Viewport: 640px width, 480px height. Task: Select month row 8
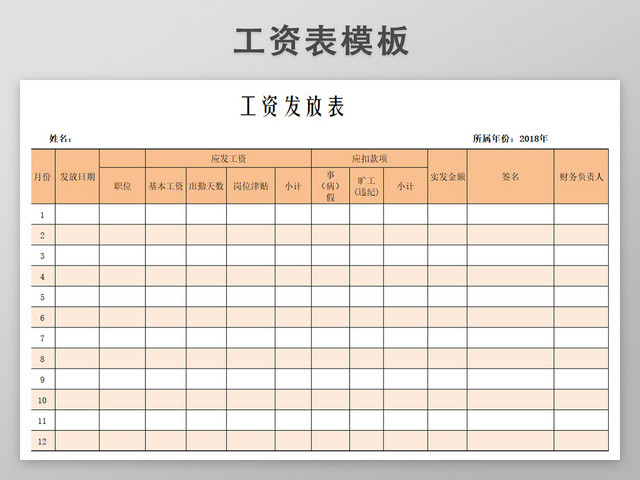click(x=320, y=358)
